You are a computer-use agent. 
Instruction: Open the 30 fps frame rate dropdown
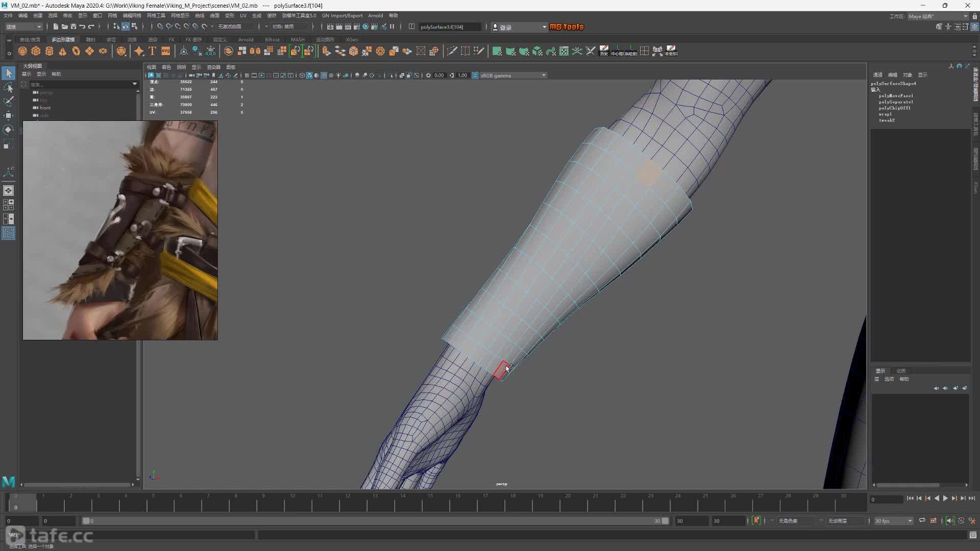(893, 520)
